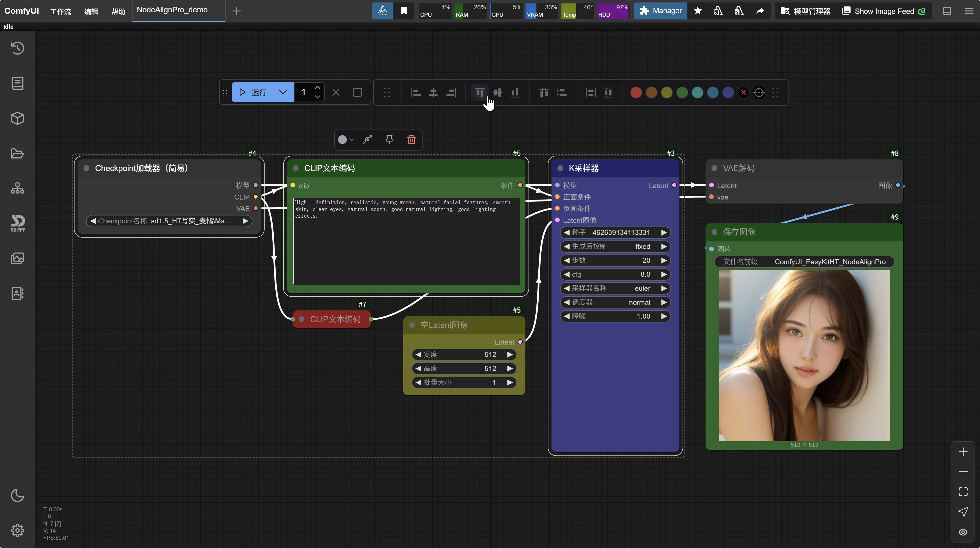
Task: Open the node library cube icon
Action: tap(18, 118)
